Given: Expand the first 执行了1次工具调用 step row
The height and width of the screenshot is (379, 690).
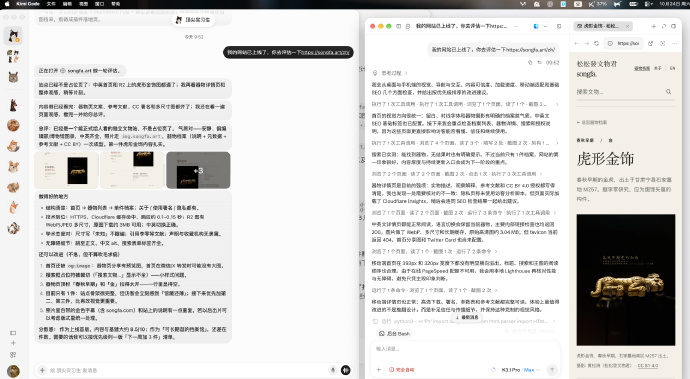Looking at the screenshot, I should click(x=465, y=104).
